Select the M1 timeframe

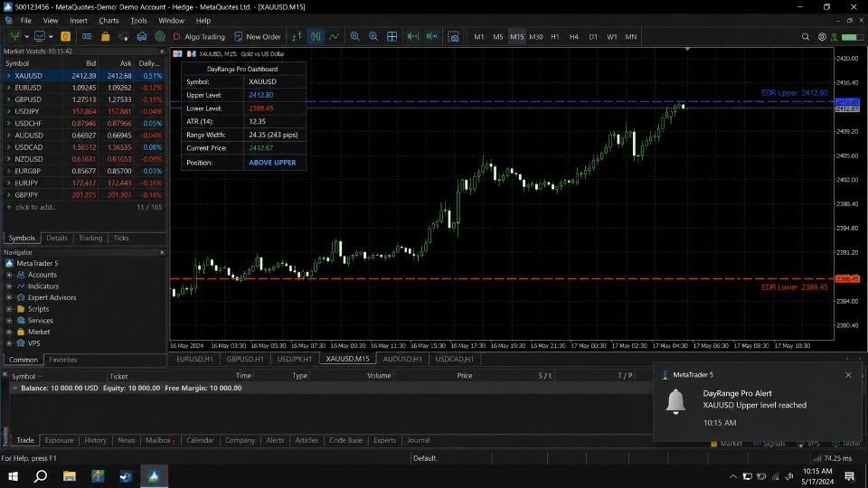(479, 36)
